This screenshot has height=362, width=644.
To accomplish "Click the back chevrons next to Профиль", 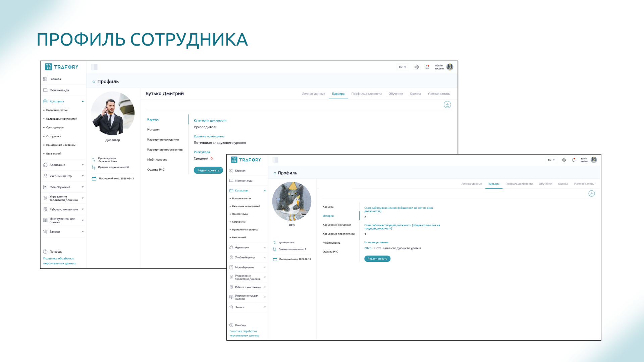I will pyautogui.click(x=94, y=82).
